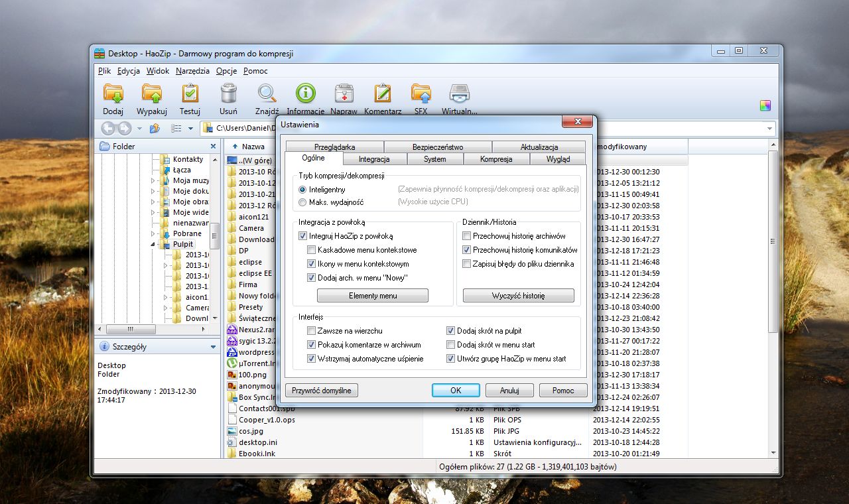
Task: Select the Maks. wydajność radio button
Action: coord(303,202)
